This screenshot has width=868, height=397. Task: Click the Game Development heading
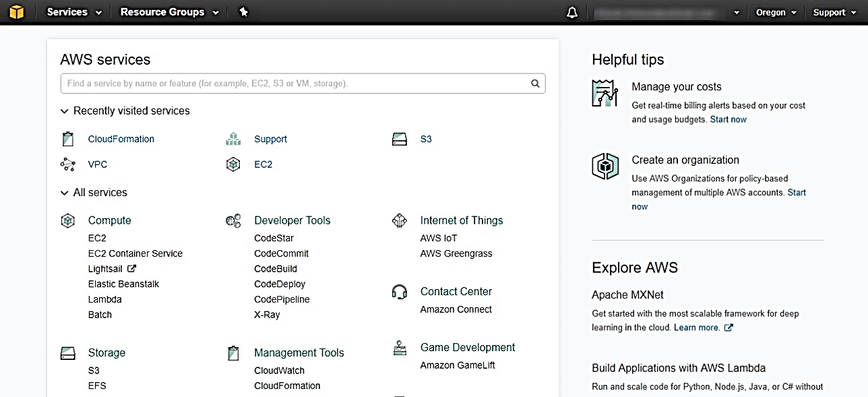pyautogui.click(x=468, y=348)
